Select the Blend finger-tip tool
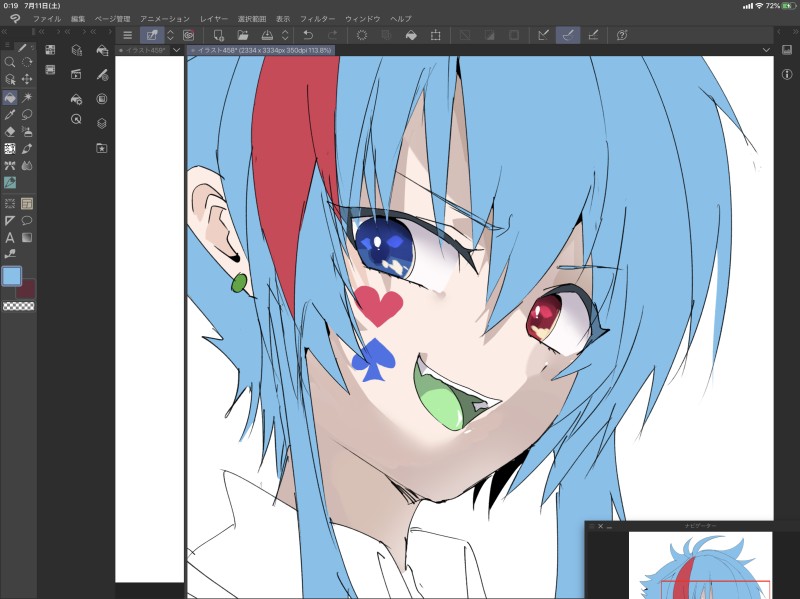The height and width of the screenshot is (599, 800). [9, 165]
